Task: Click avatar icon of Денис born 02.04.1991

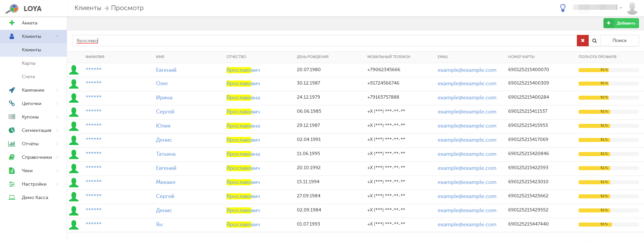Action: pyautogui.click(x=74, y=140)
